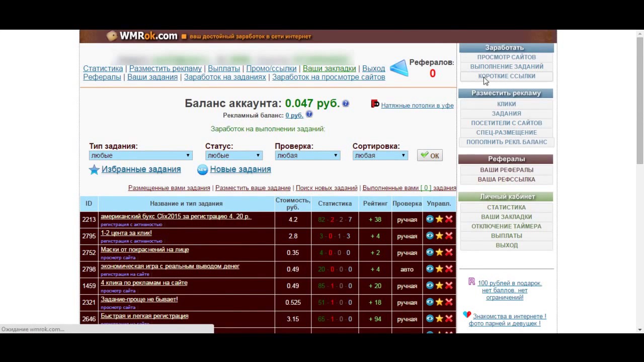Open Выход in the sidebar личный кабинет
Screen dimensions: 644x362
(507, 245)
